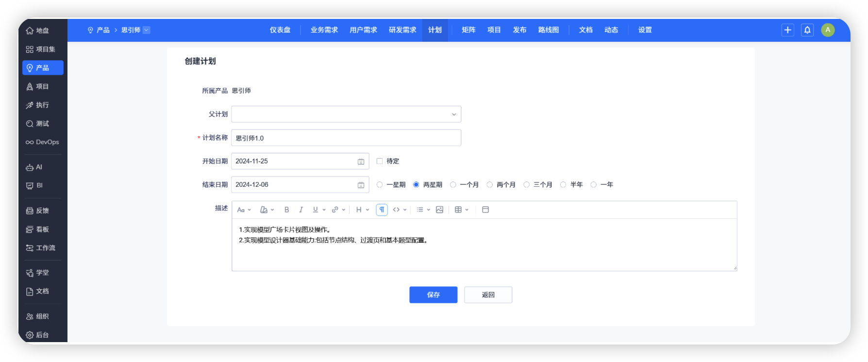Image resolution: width=868 pixels, height=362 pixels.
Task: Open 工作流 in the sidebar
Action: tap(41, 247)
